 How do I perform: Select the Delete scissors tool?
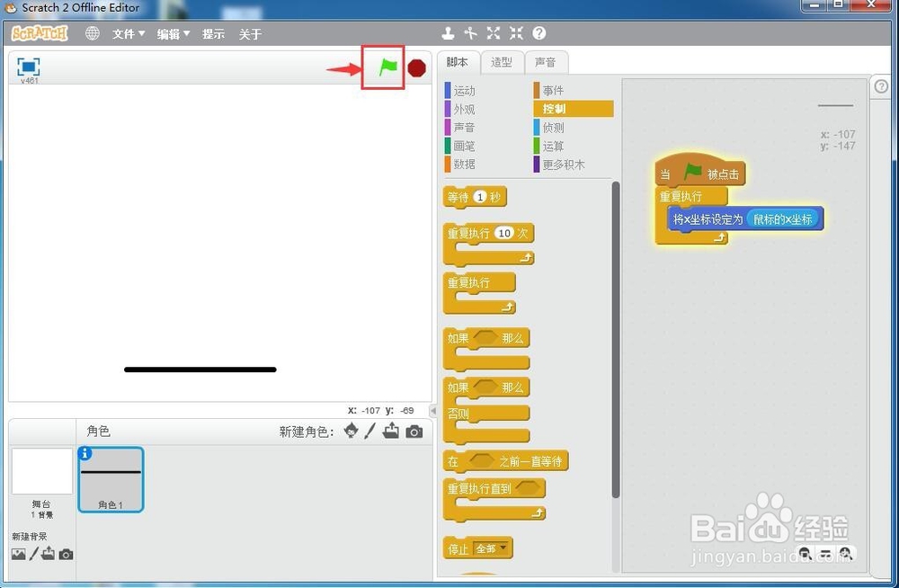pos(471,33)
